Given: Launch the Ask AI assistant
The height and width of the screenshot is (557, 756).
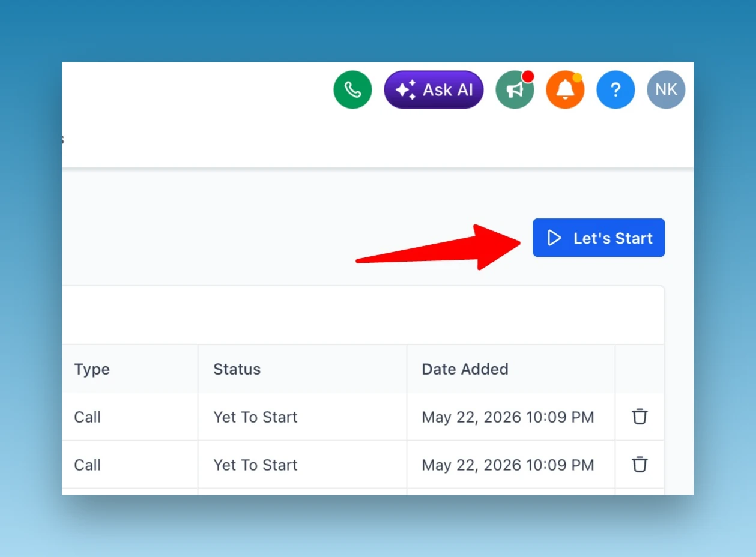Looking at the screenshot, I should [434, 90].
